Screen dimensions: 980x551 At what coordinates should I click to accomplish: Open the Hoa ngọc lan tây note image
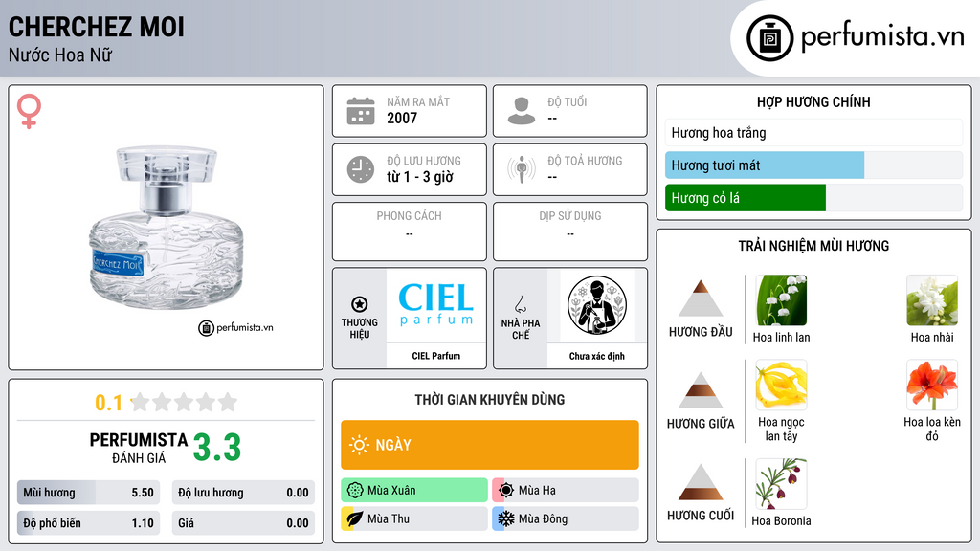(781, 385)
